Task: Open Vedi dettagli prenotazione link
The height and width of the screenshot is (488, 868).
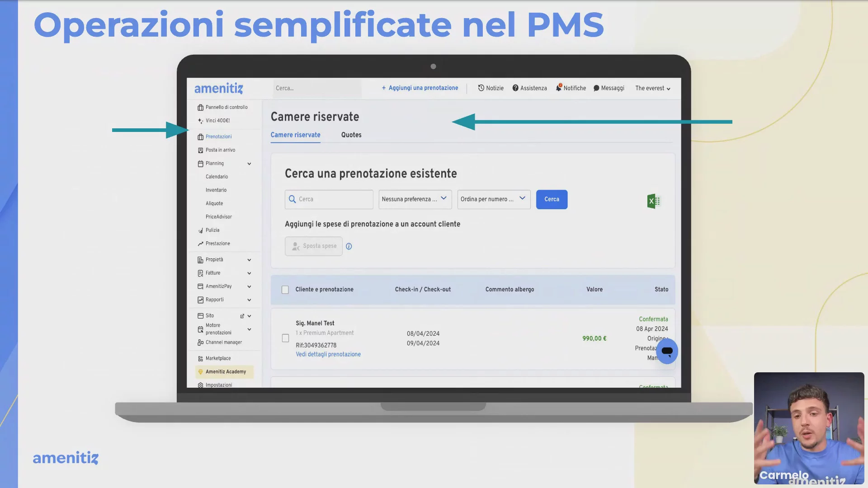Action: pyautogui.click(x=328, y=355)
